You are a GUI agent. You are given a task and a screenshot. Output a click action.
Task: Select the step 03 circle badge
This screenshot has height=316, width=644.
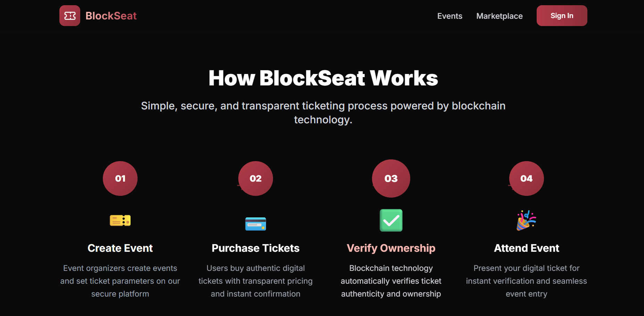391,178
